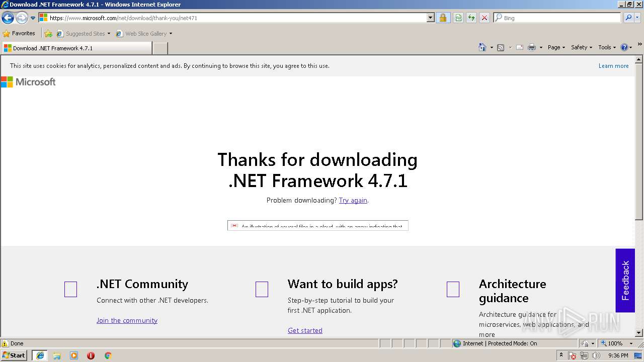This screenshot has width=644, height=362.
Task: Click the Help question mark icon
Action: 624,47
